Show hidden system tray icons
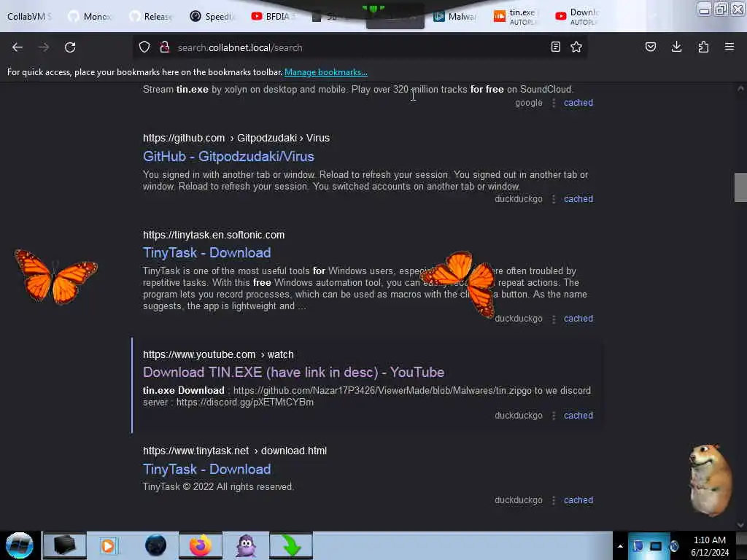Viewport: 747px width, 560px height. (620, 546)
